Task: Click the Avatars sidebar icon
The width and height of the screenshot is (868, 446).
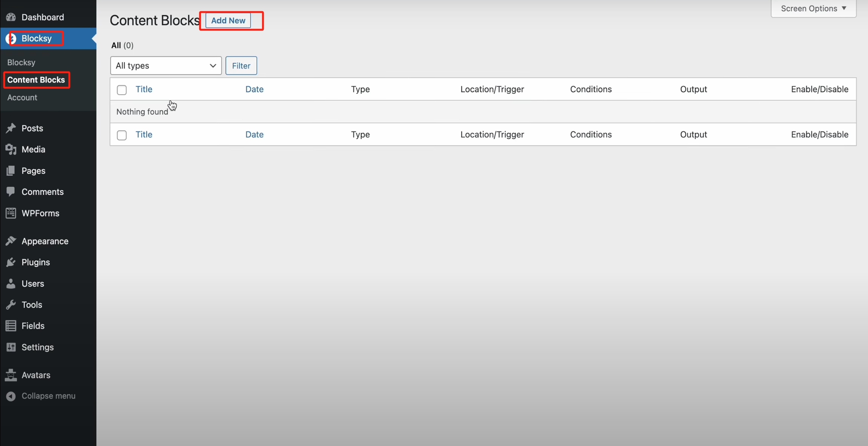Action: [x=11, y=375]
